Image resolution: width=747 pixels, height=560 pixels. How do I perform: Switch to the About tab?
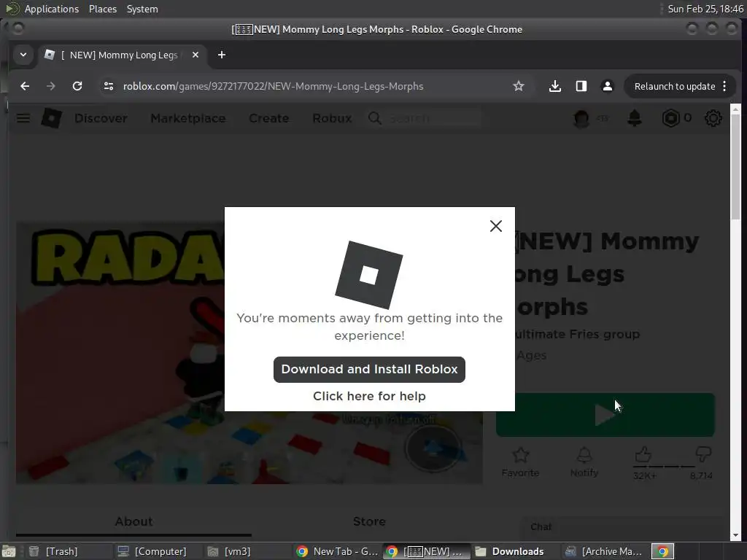pyautogui.click(x=134, y=521)
